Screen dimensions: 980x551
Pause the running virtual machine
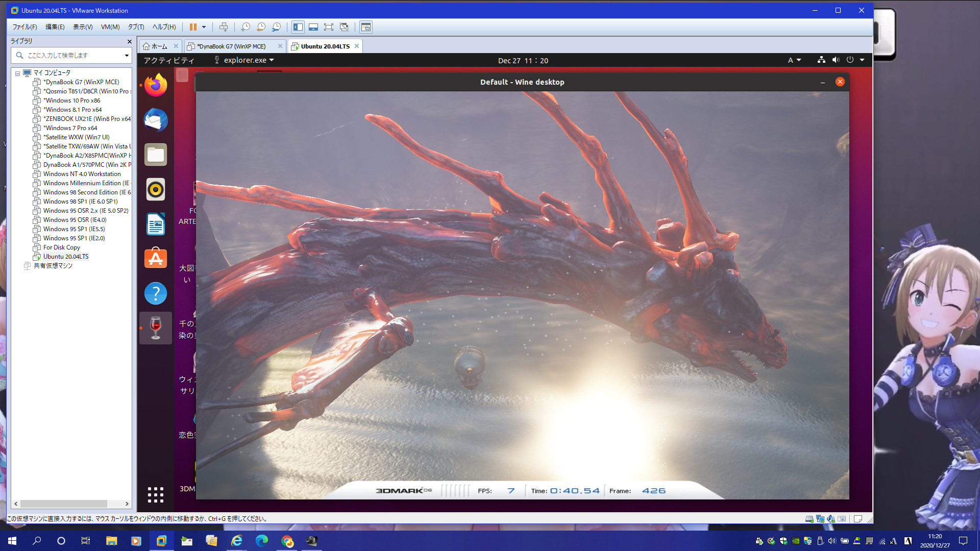click(193, 27)
